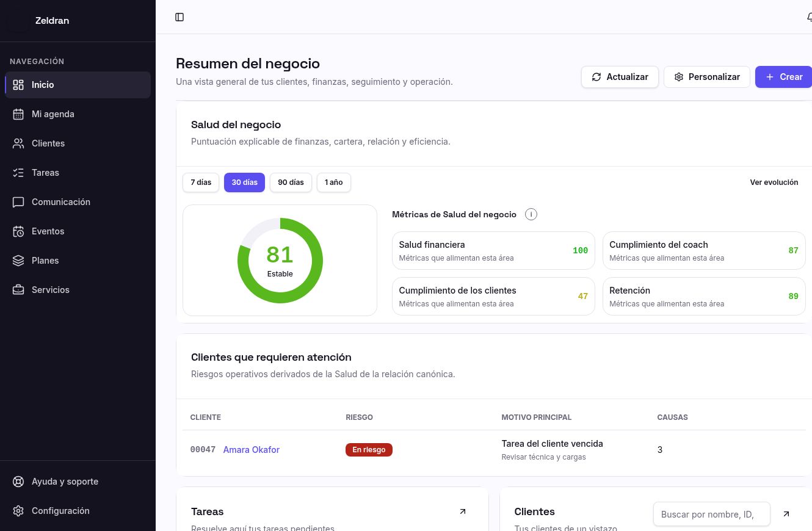Viewport: 812px width, 531px height.
Task: Select the 7 días period
Action: click(x=201, y=182)
